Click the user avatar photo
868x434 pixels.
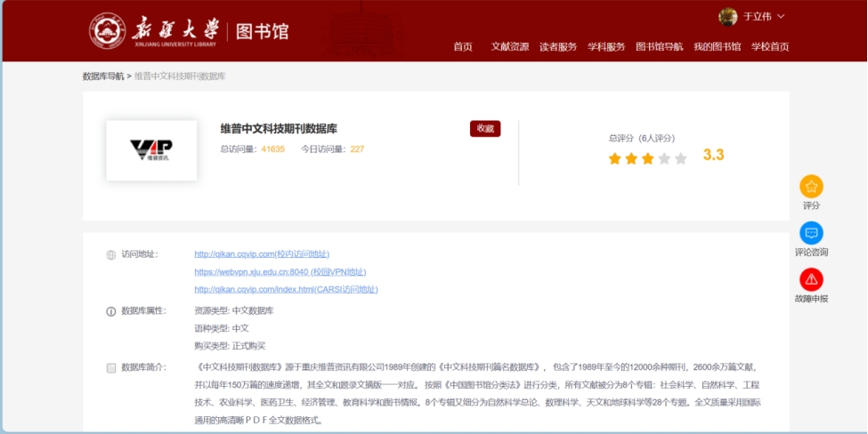[728, 17]
